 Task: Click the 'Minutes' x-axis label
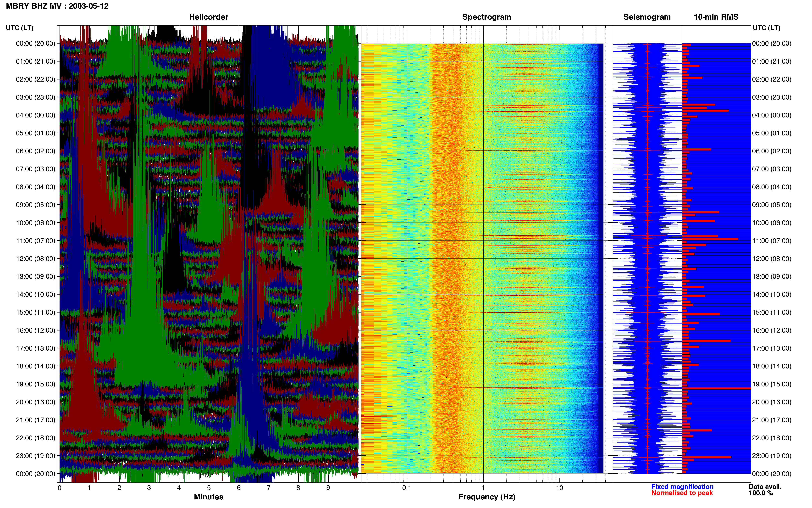click(x=209, y=497)
